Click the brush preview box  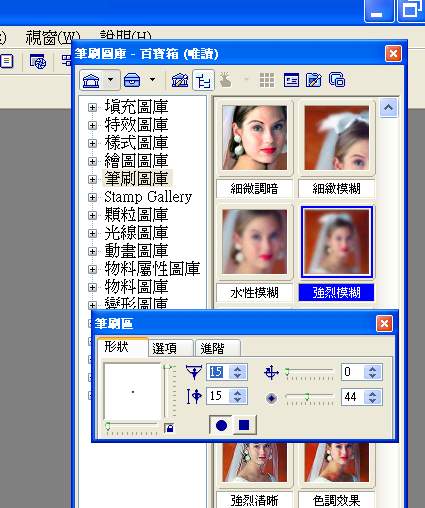(x=132, y=392)
